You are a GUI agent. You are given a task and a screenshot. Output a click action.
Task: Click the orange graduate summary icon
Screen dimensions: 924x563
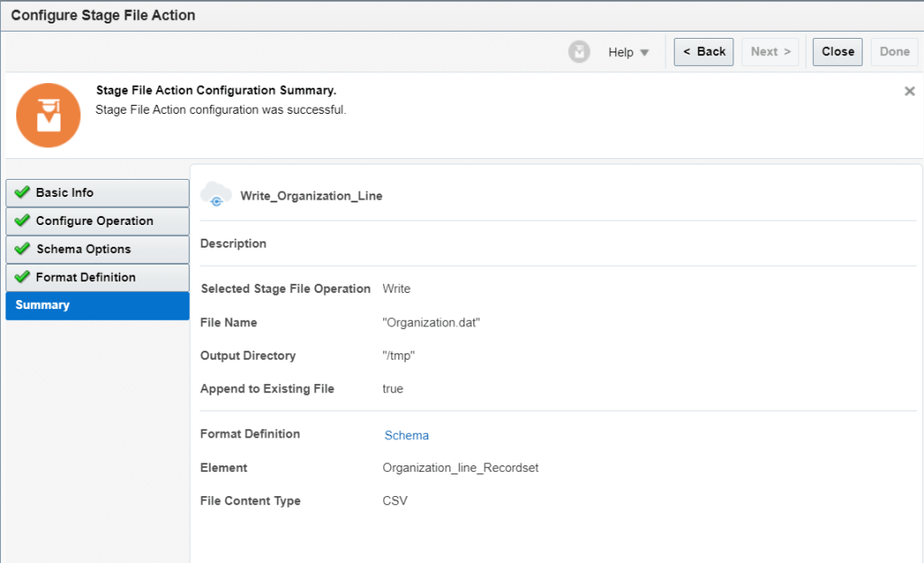click(49, 116)
